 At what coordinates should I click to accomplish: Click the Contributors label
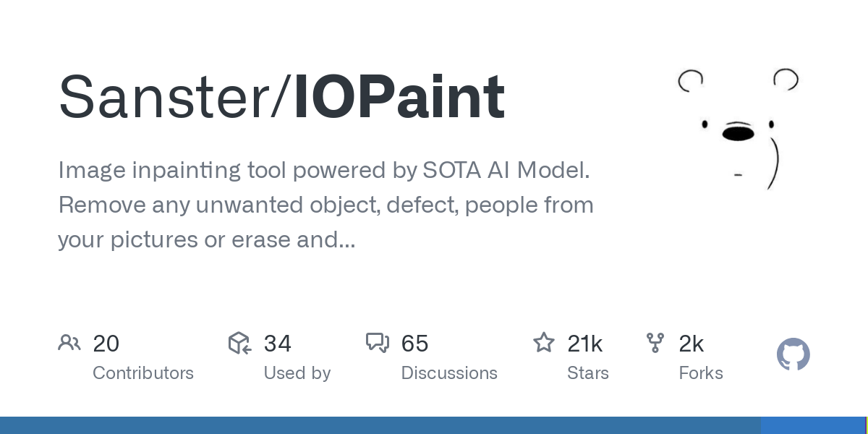(143, 373)
